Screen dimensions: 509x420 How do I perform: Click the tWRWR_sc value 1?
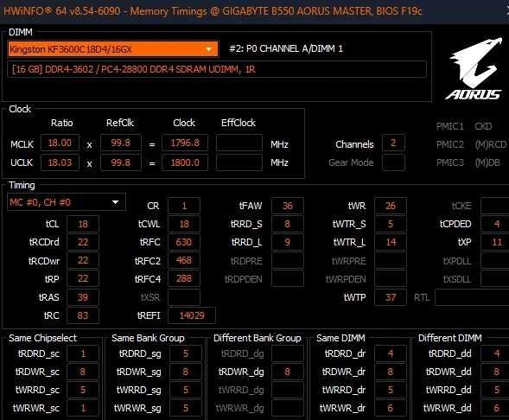[x=83, y=408]
